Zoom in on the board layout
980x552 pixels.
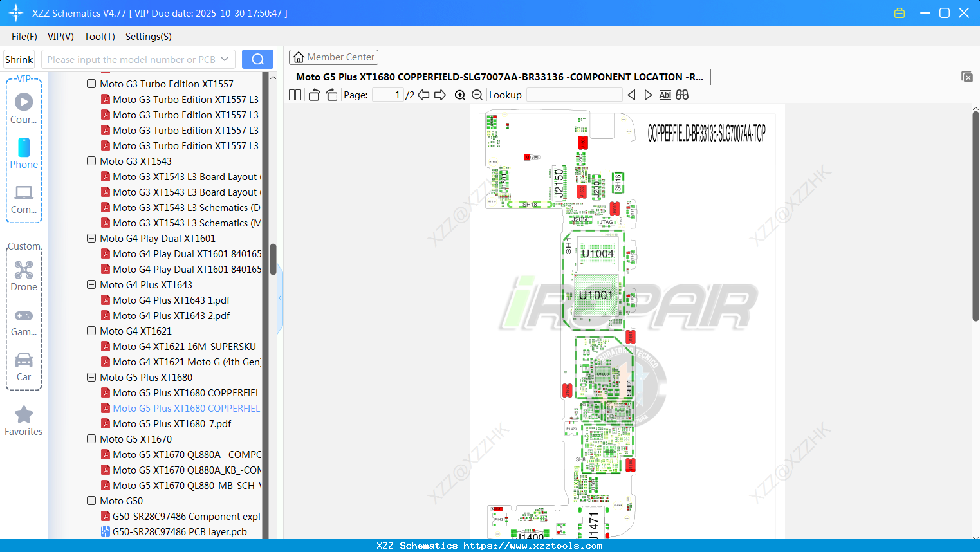click(460, 95)
